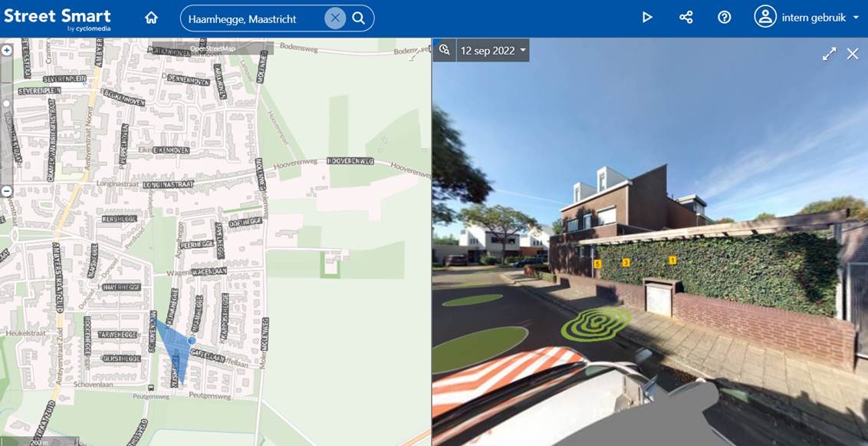Click inside the Haamhegge, Maastricht search field
Viewport: 868px width, 446px height.
(x=253, y=18)
